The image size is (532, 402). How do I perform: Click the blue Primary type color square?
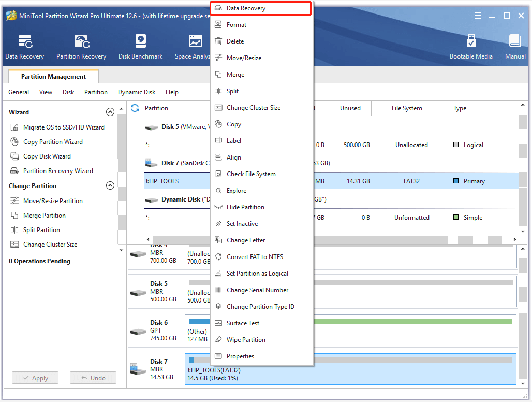456,181
